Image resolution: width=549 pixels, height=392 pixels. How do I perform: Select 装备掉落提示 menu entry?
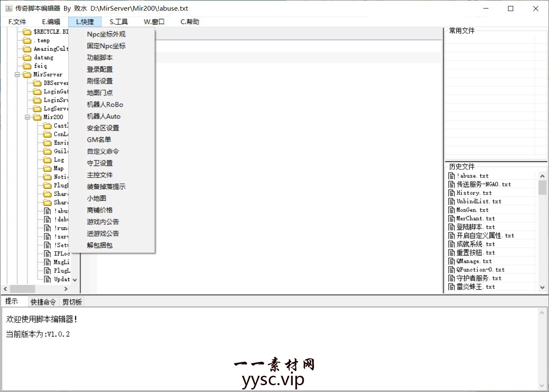click(106, 187)
